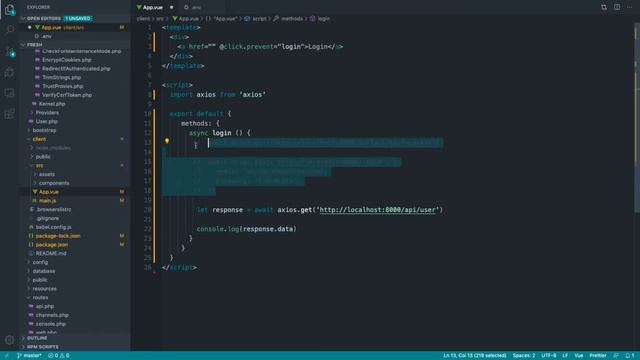The image size is (640, 360).
Task: Open package-lock.json file
Action: click(x=58, y=236)
